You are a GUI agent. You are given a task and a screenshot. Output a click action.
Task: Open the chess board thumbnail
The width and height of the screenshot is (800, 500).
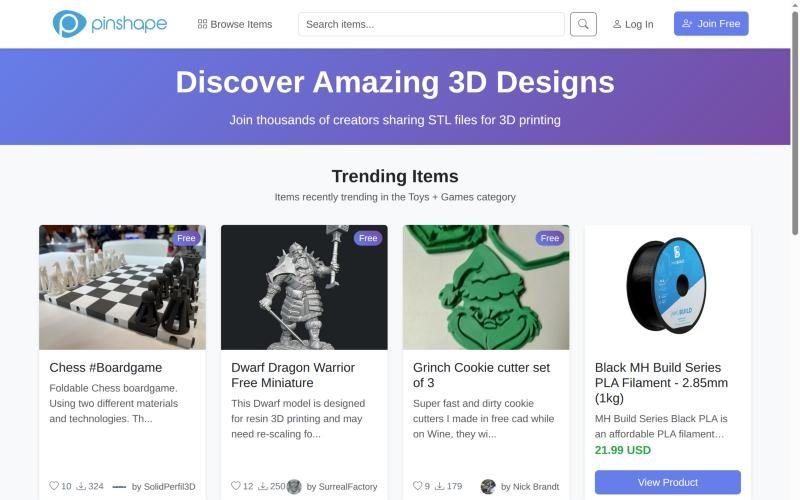point(122,287)
